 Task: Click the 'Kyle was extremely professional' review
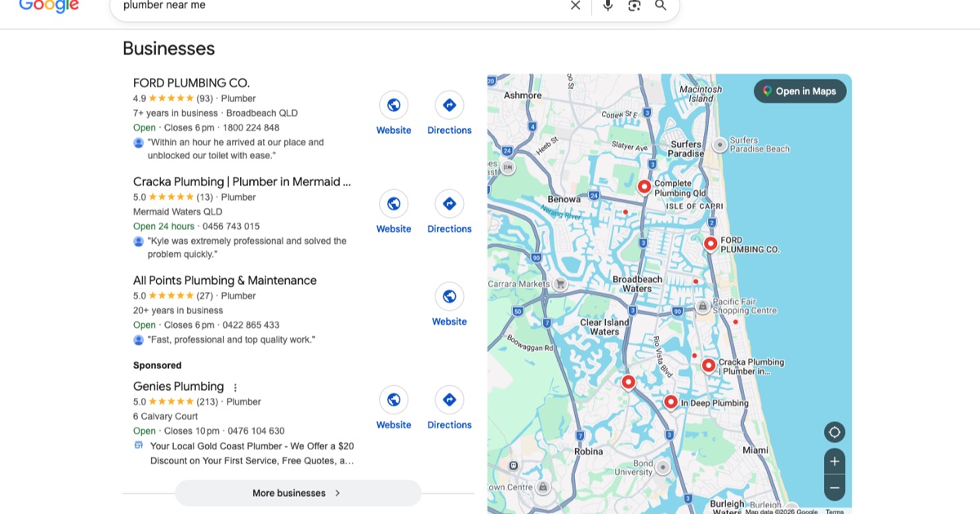[x=247, y=247]
